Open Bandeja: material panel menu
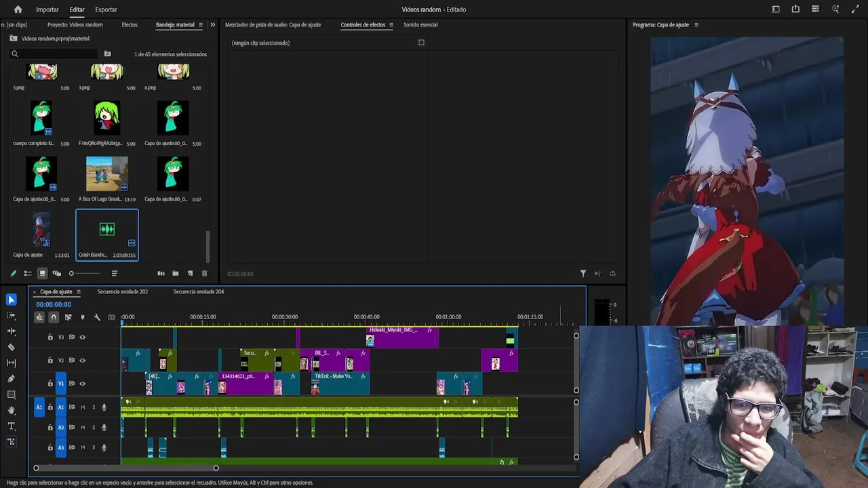868x488 pixels. click(200, 25)
